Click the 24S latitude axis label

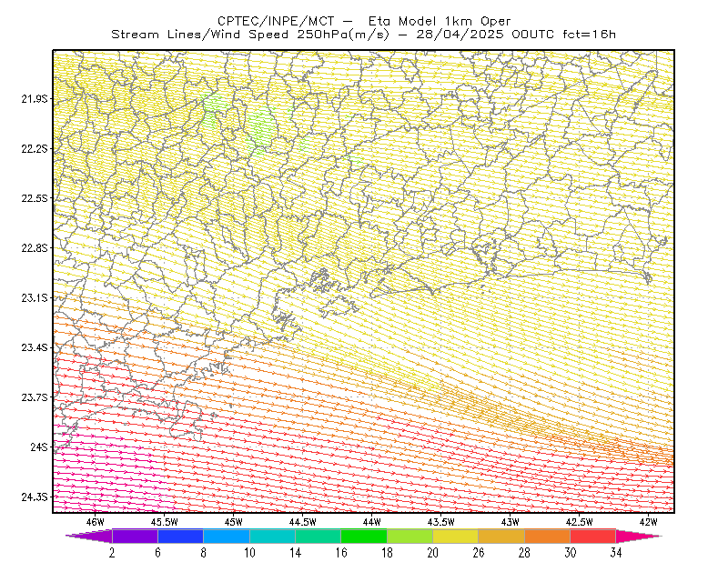coord(39,447)
